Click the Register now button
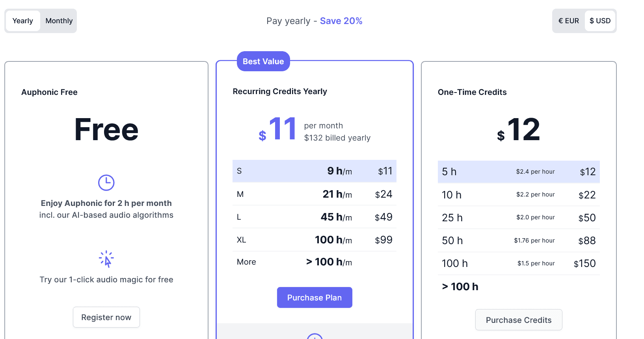Image resolution: width=644 pixels, height=339 pixels. 106,317
